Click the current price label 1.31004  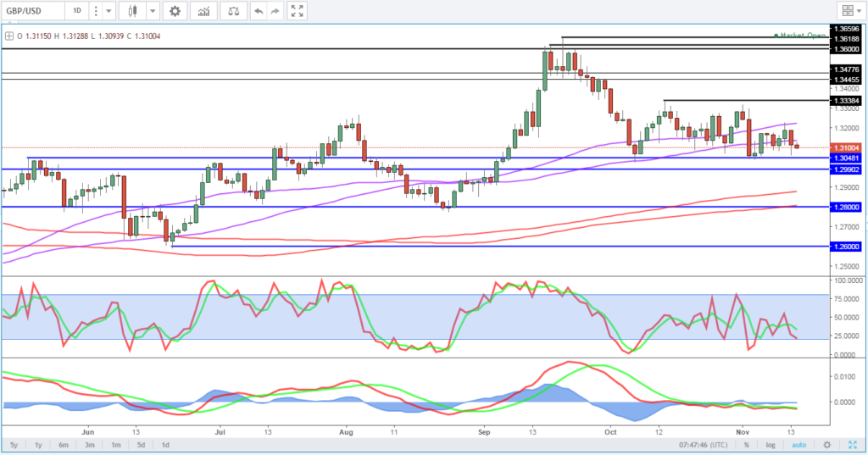pyautogui.click(x=846, y=147)
